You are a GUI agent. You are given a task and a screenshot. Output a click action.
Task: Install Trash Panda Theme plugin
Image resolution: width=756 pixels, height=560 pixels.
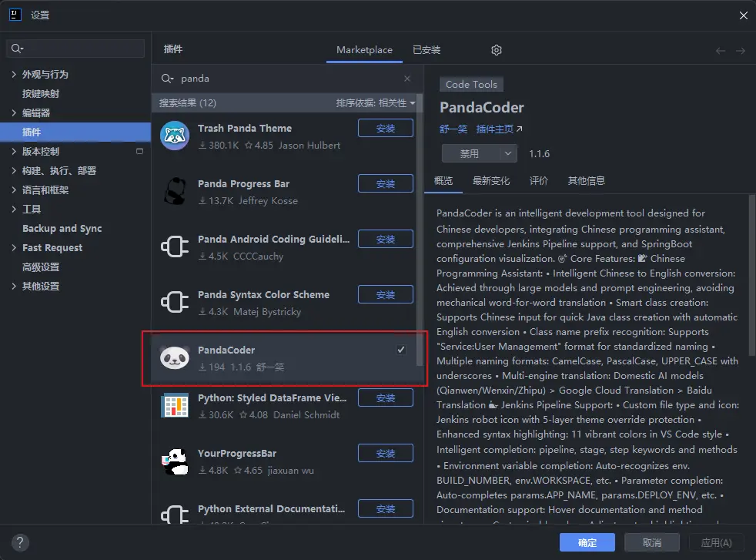point(385,129)
